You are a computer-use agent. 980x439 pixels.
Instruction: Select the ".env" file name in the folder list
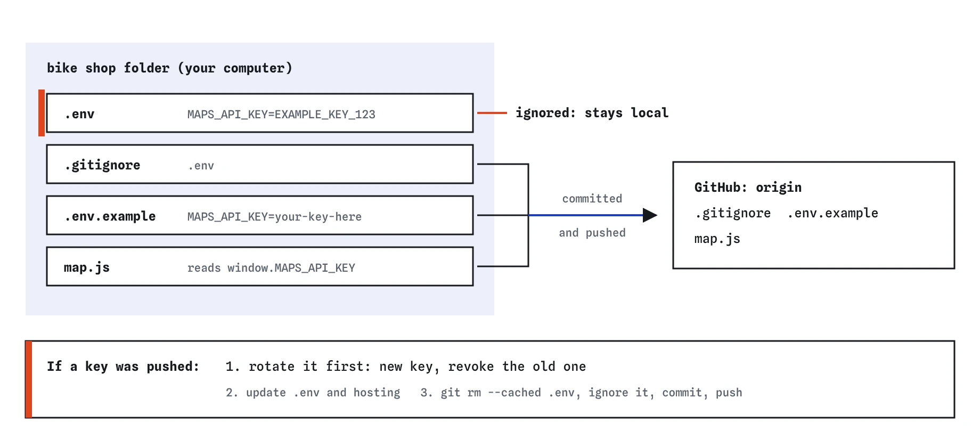point(79,114)
